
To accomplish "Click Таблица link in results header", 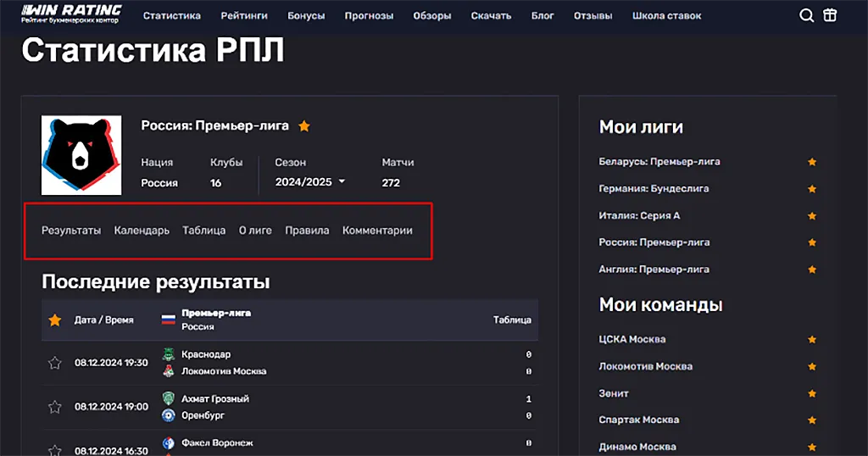I will [512, 320].
